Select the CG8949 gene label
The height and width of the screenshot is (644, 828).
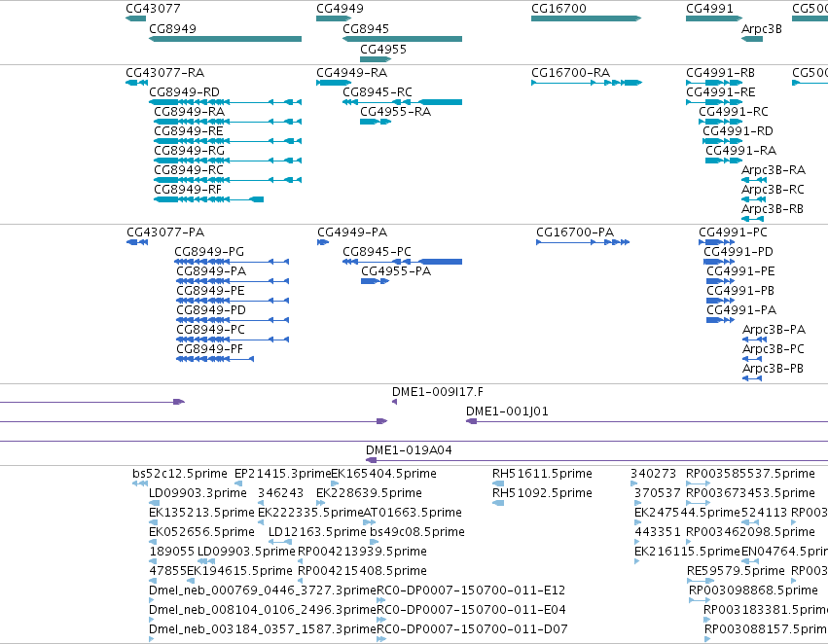coord(172,29)
